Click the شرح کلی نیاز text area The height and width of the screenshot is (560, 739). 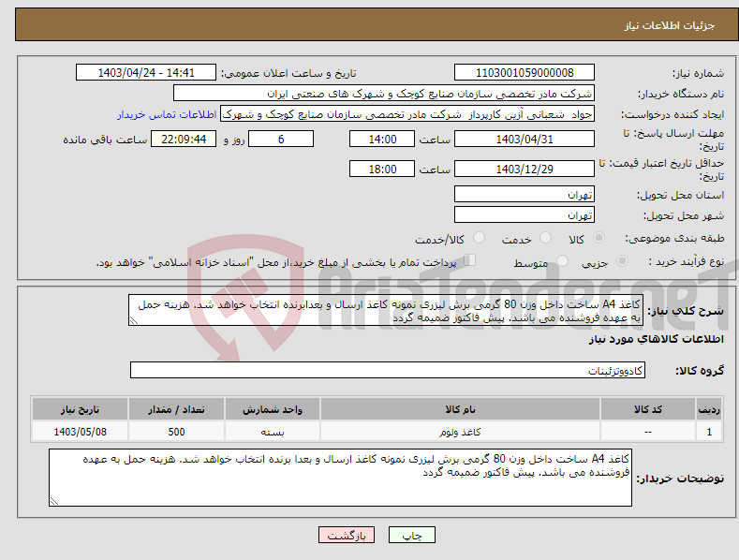coord(386,310)
